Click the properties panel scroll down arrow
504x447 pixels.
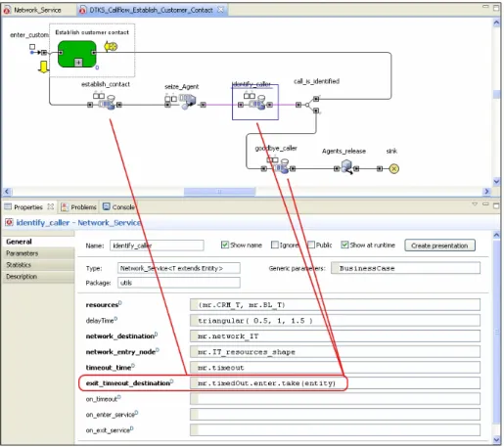click(x=496, y=439)
